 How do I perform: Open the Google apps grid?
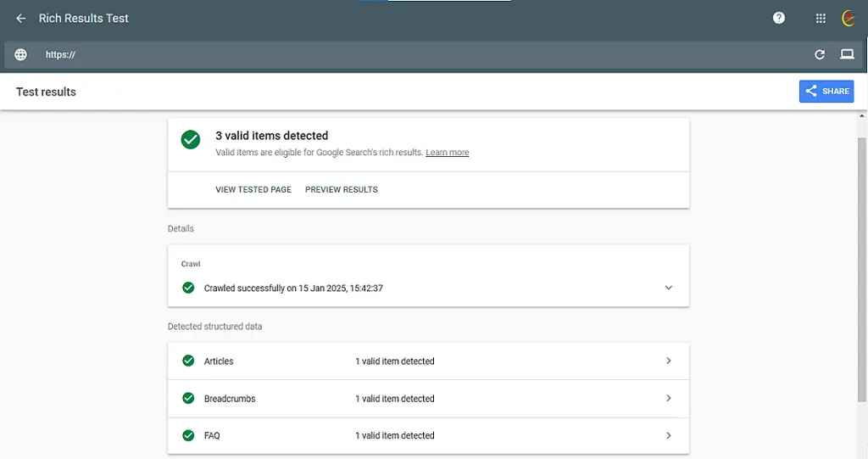[x=821, y=19]
